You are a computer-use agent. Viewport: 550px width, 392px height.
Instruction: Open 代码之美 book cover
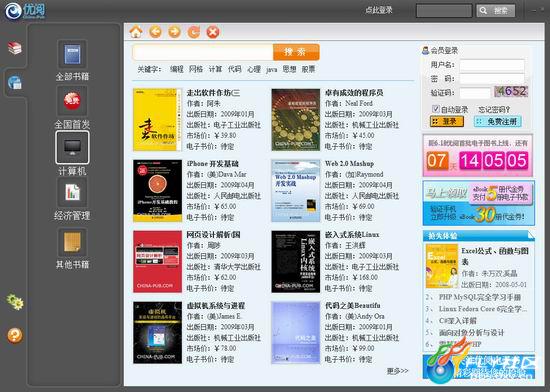(295, 332)
